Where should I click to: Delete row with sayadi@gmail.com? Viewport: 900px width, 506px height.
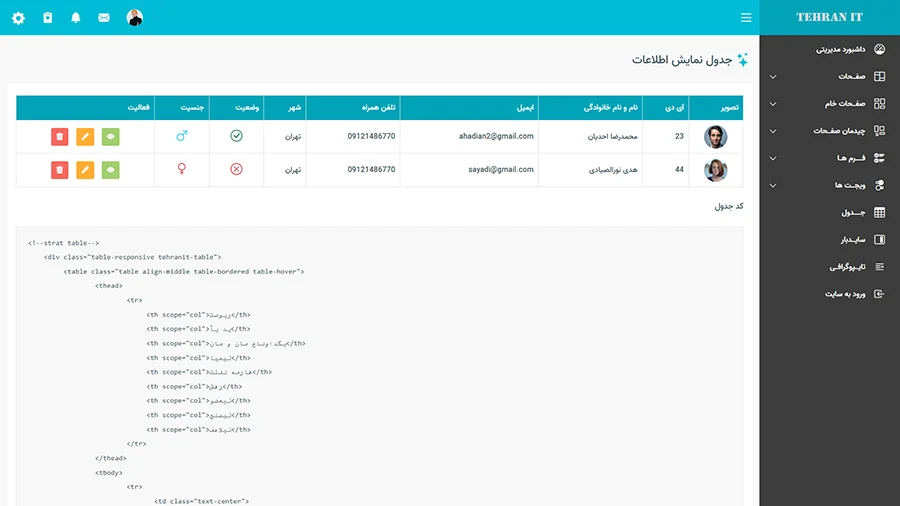click(x=60, y=170)
